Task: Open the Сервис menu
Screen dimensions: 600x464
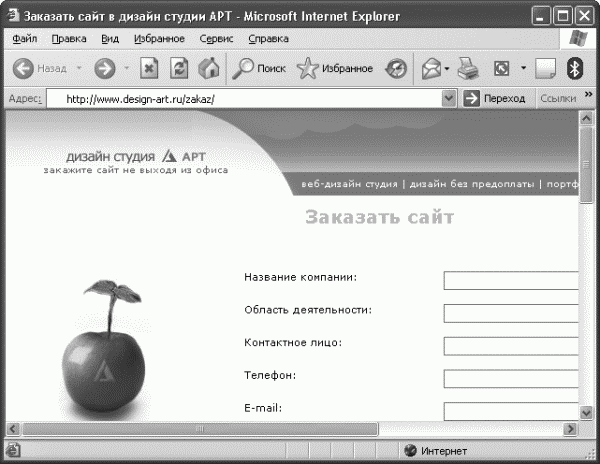Action: coord(216,39)
